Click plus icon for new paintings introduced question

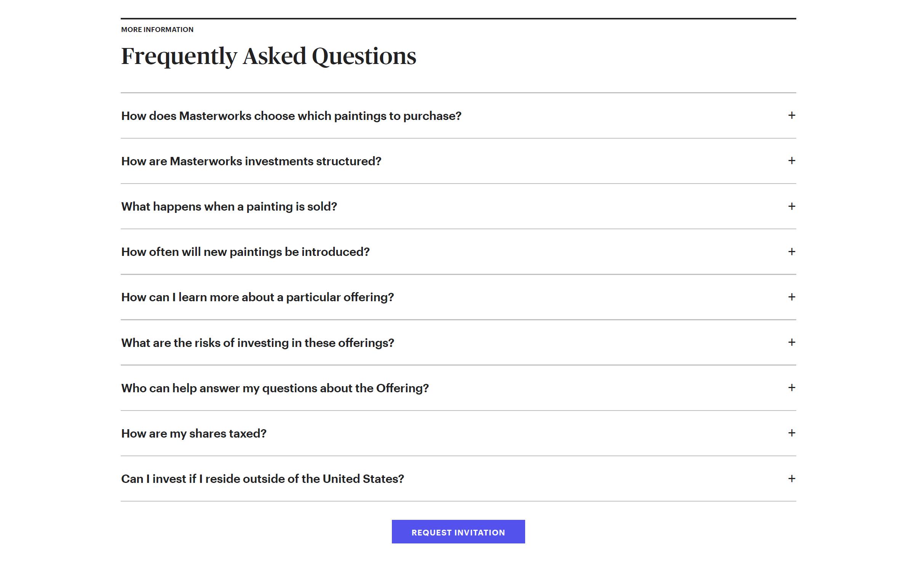pos(791,252)
